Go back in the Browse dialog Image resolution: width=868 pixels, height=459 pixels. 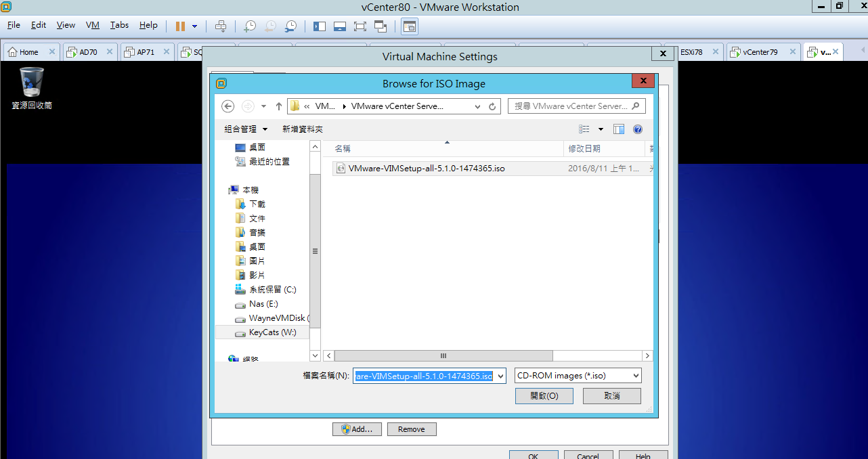pos(228,106)
